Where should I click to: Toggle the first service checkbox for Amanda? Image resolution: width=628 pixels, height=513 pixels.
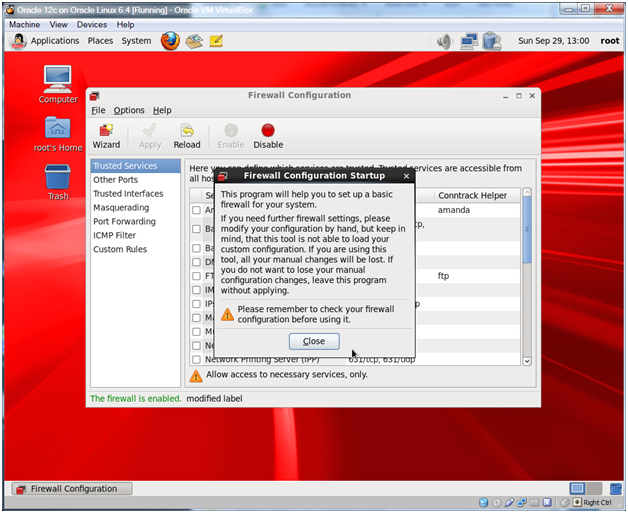(x=197, y=210)
